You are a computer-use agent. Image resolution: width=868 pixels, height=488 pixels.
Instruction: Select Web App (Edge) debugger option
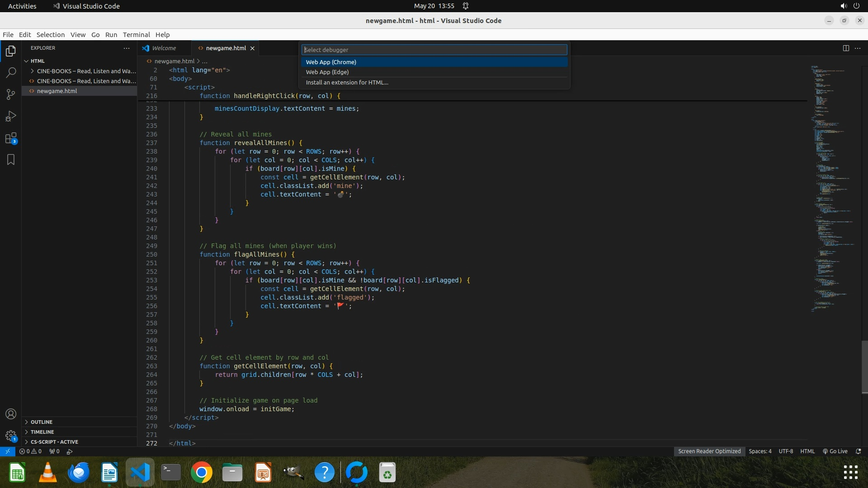coord(327,72)
